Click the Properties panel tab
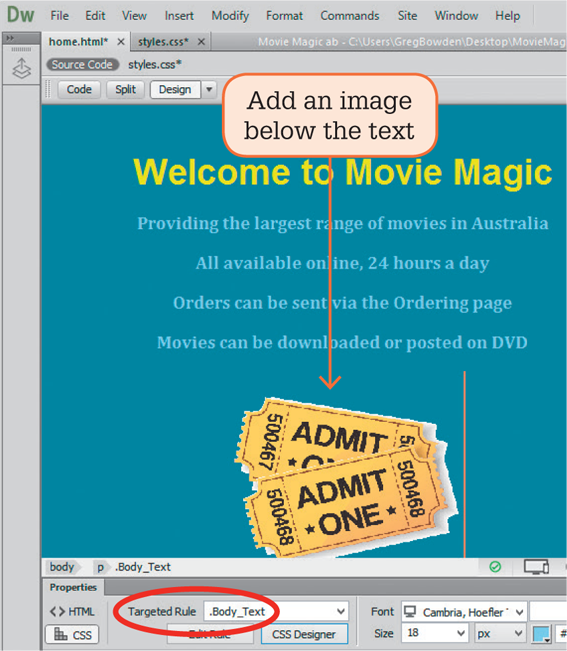Image resolution: width=567 pixels, height=651 pixels. [73, 587]
